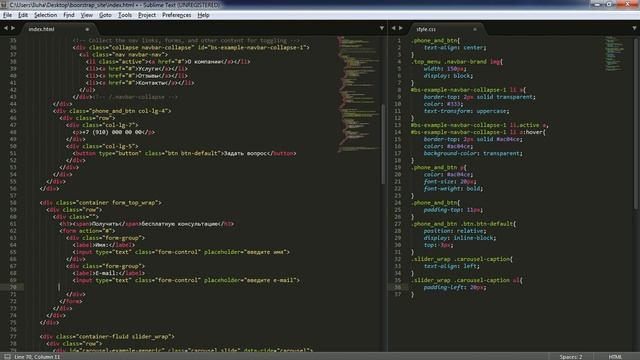Go to next tab in right pane
Viewport: 640px width, 360px height.
click(x=401, y=28)
